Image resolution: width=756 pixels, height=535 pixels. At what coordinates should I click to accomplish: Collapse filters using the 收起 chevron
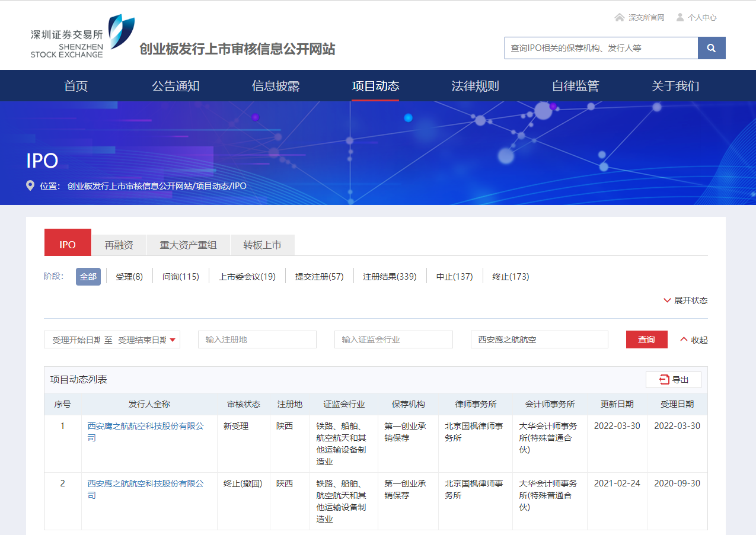(684, 339)
